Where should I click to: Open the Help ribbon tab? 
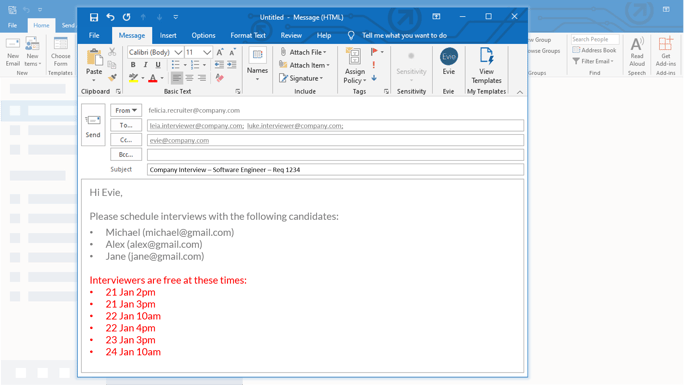[x=324, y=35]
